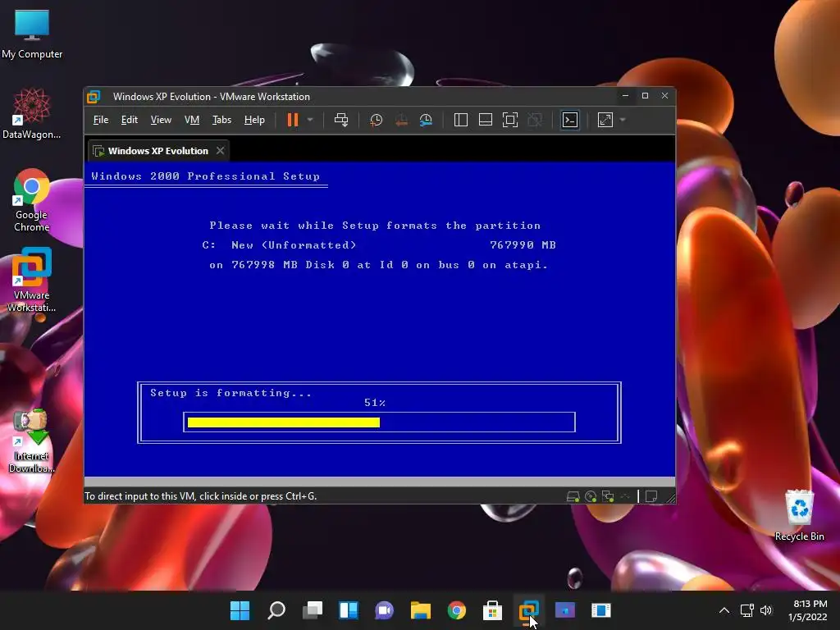Open the Tabs menu

click(x=221, y=120)
